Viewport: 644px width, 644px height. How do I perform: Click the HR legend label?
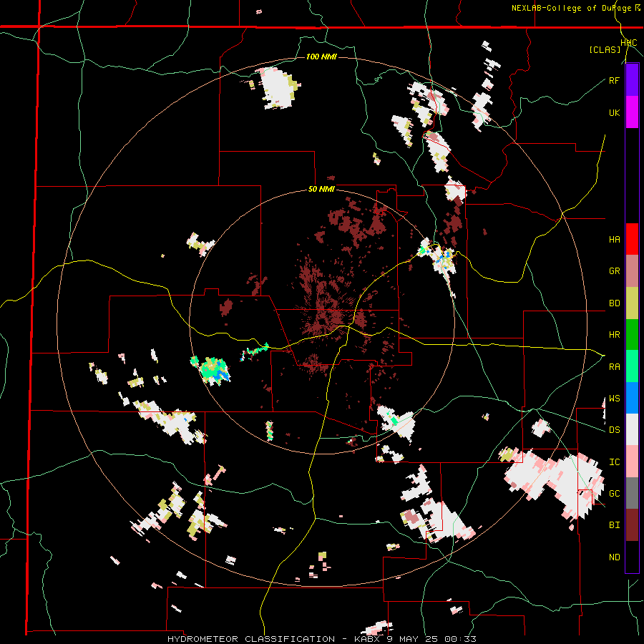tap(614, 335)
